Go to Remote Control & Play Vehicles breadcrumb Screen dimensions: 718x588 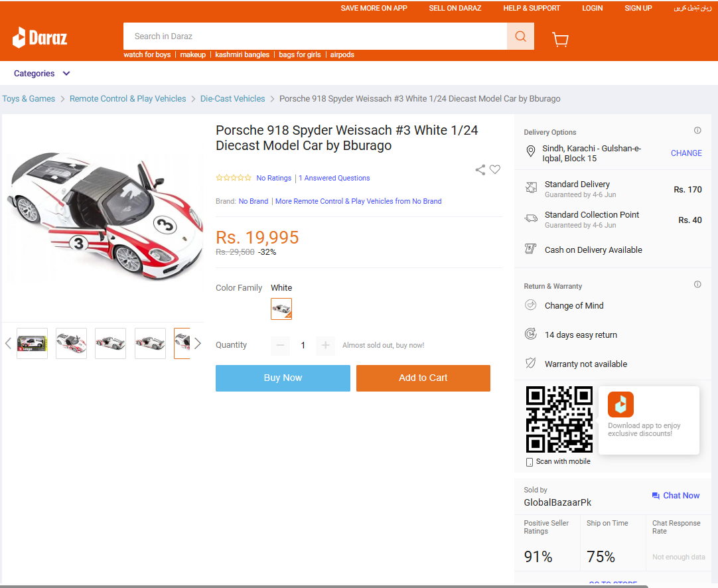(x=128, y=98)
